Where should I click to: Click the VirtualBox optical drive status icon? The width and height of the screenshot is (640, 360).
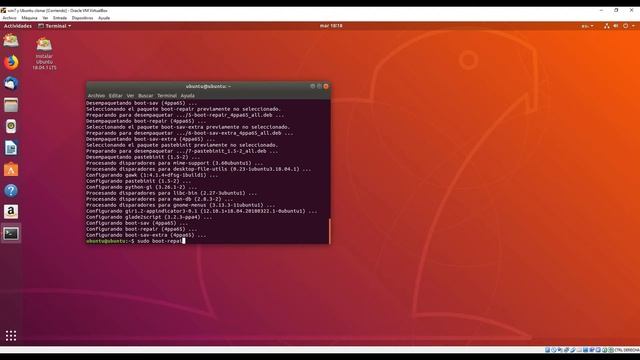pos(553,350)
